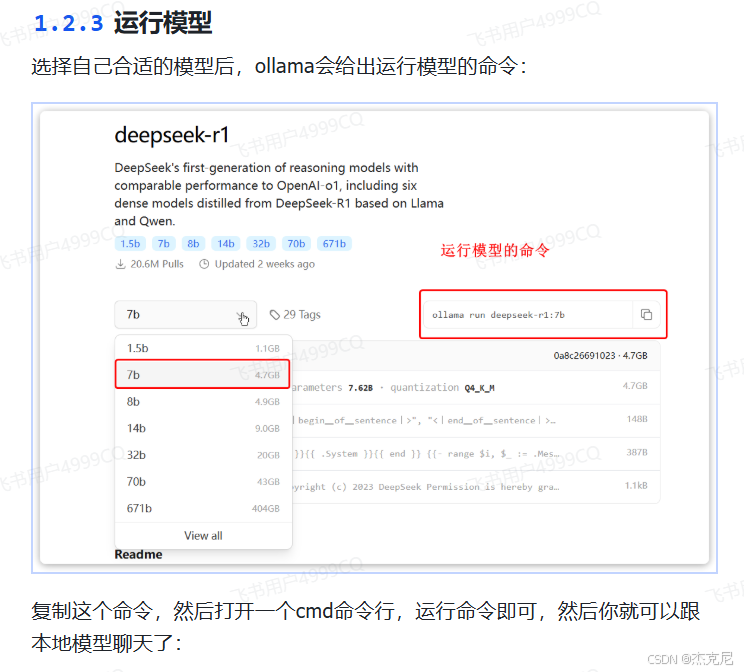Viewport: 744px width, 672px height.
Task: Click the ollama run deepseek-r1:7b command field
Action: click(x=528, y=315)
